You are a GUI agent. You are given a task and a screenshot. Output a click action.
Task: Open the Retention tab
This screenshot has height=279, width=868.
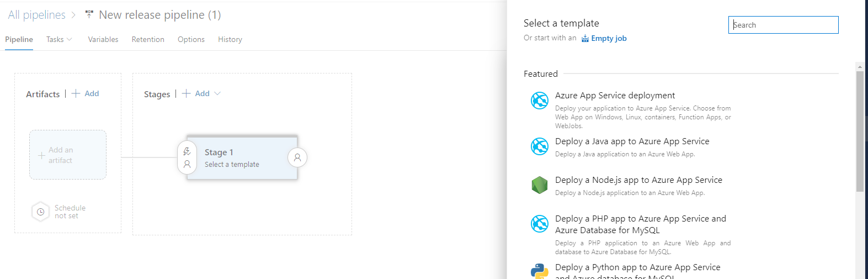(x=148, y=39)
